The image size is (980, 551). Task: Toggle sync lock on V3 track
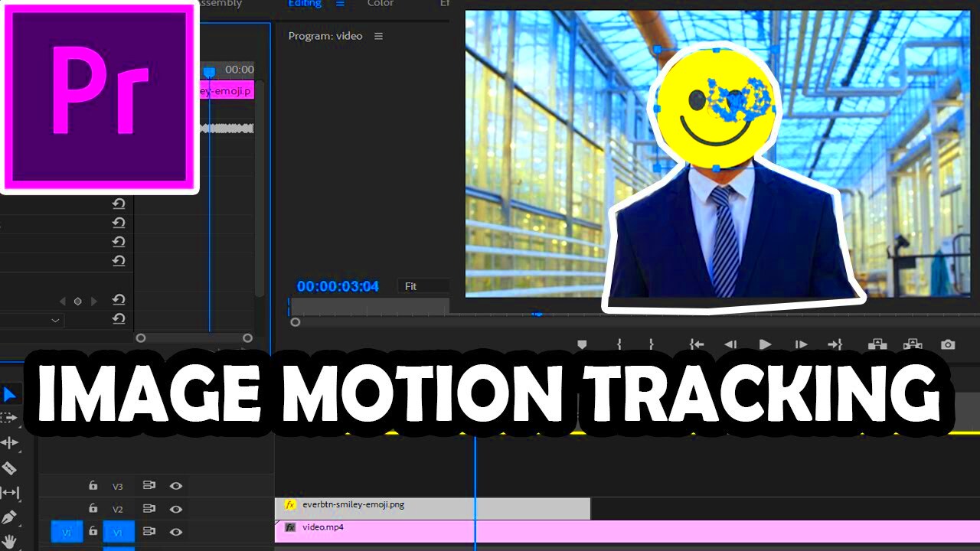(x=149, y=485)
